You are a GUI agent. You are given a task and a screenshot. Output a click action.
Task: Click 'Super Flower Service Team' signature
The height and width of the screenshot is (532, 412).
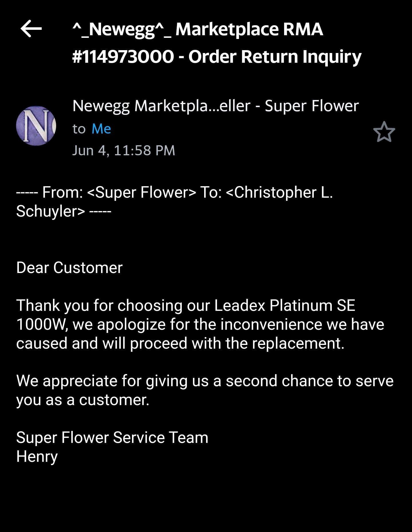[x=112, y=437]
